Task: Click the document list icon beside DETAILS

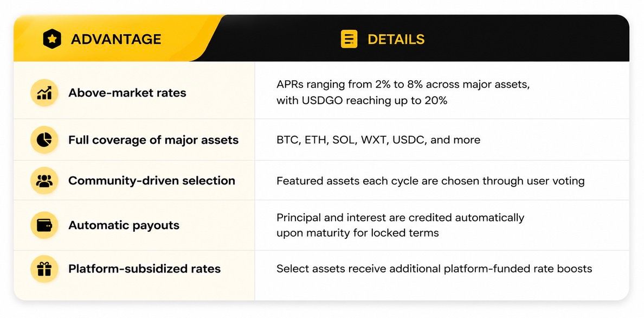Action: pyautogui.click(x=349, y=39)
